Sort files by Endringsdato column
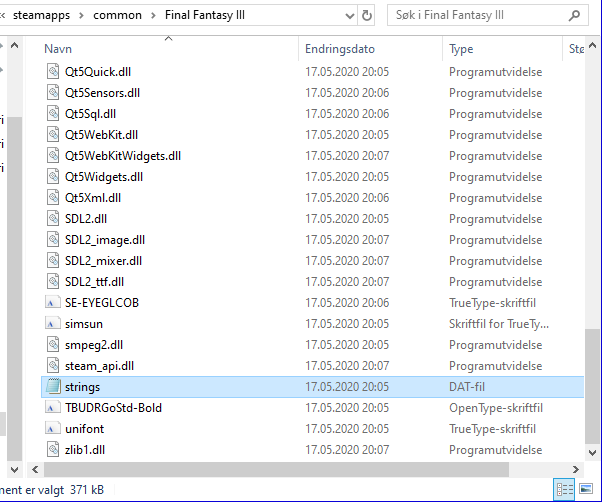 340,49
